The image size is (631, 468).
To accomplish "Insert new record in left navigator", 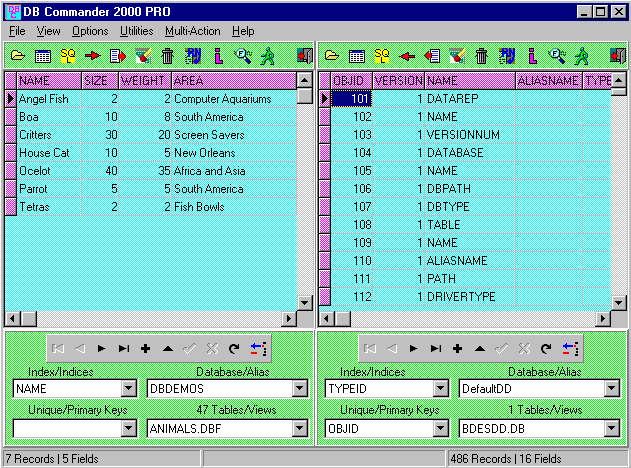I will coord(146,348).
